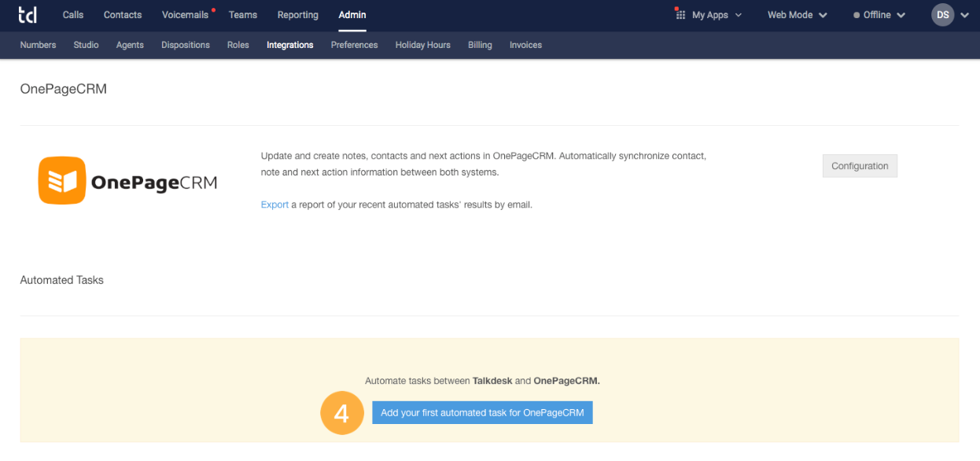Open the Web Mode dropdown

tap(798, 15)
